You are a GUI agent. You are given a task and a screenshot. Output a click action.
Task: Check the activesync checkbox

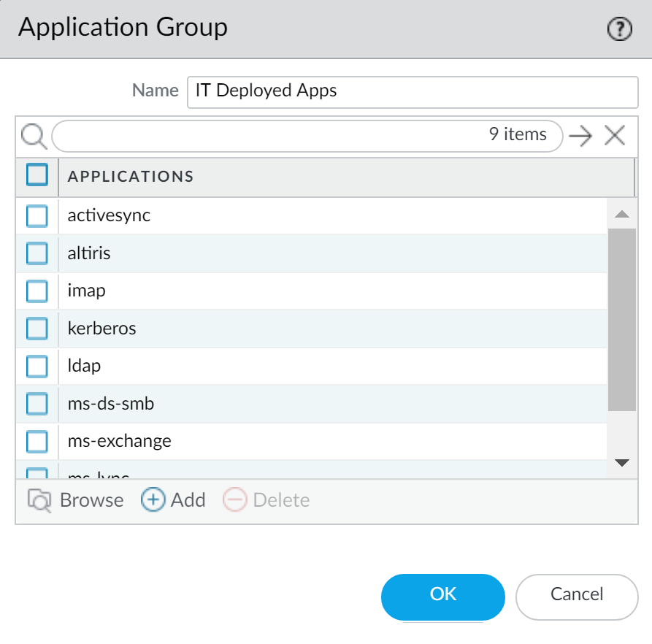click(x=37, y=216)
